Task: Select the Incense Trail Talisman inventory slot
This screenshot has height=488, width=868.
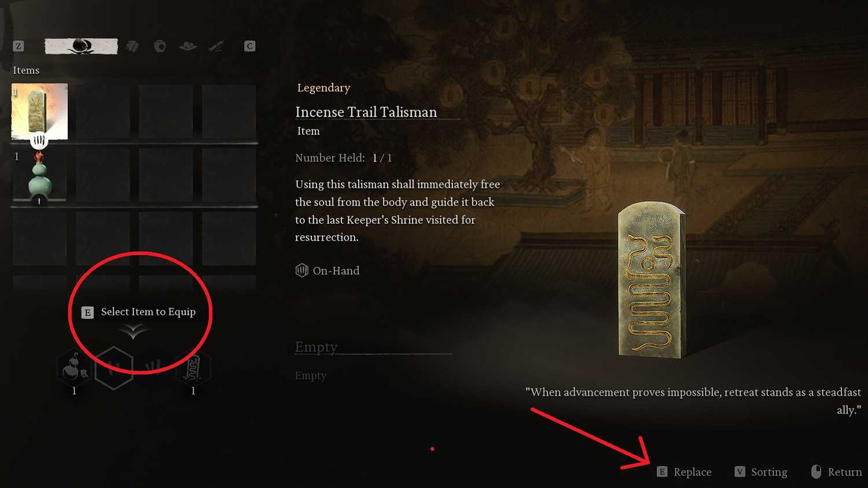Action: [39, 112]
